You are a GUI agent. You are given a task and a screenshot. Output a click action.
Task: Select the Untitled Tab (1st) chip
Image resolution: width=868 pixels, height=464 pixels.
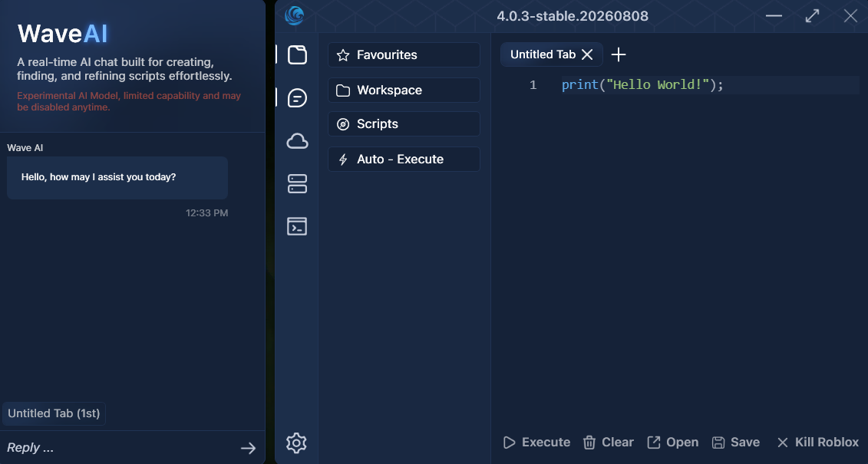pos(54,413)
